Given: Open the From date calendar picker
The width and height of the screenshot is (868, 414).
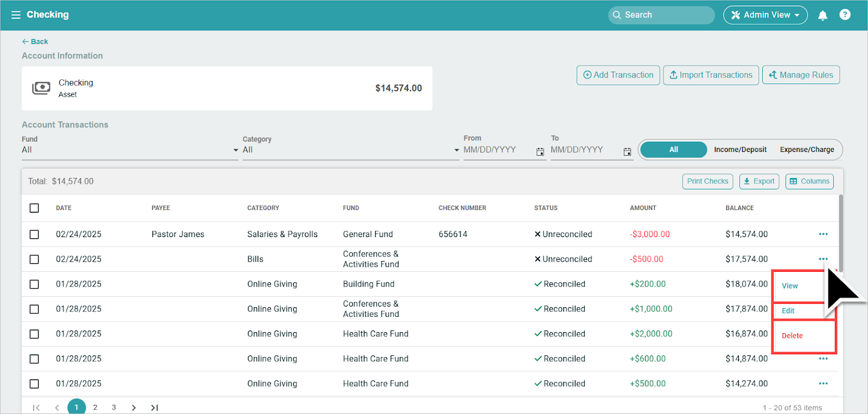Looking at the screenshot, I should coord(540,152).
